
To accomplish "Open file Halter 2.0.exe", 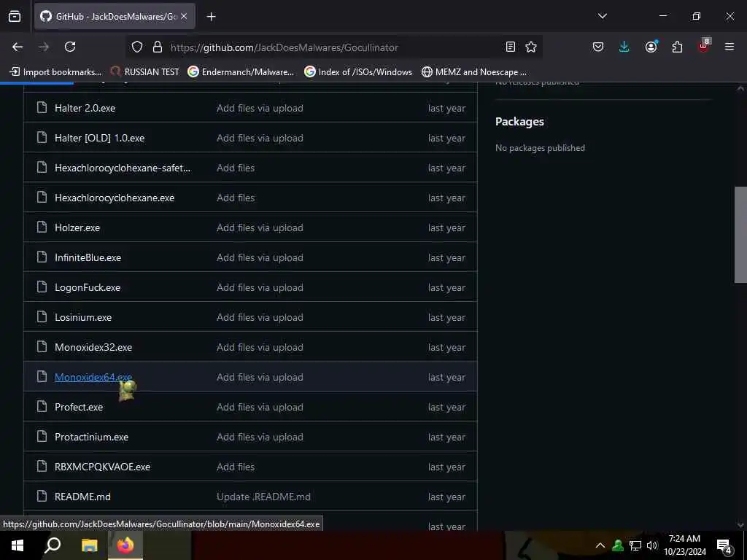I will tap(85, 108).
